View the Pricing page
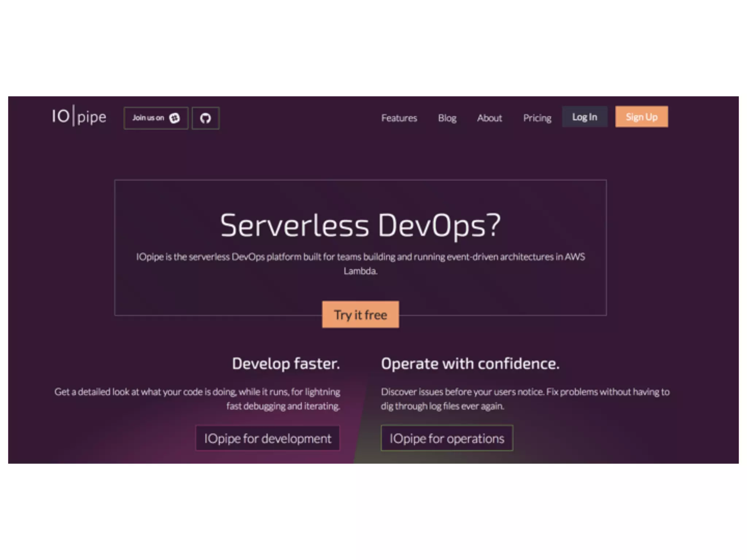 537,118
